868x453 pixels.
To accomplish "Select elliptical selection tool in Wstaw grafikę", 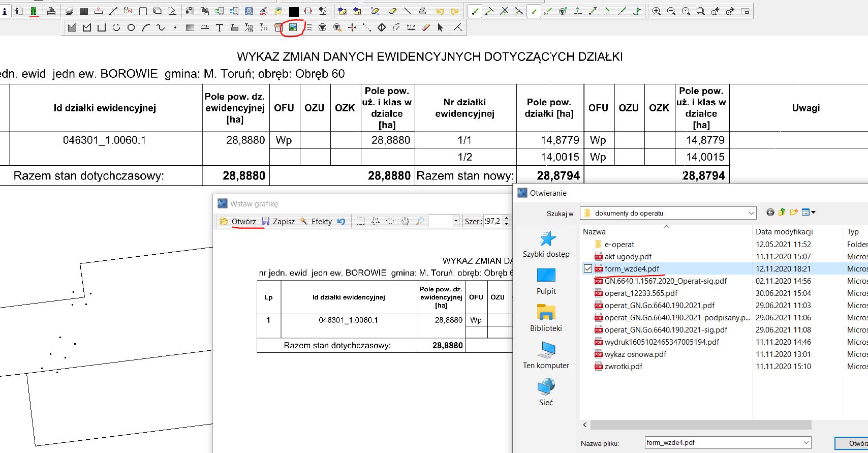I will pos(390,221).
